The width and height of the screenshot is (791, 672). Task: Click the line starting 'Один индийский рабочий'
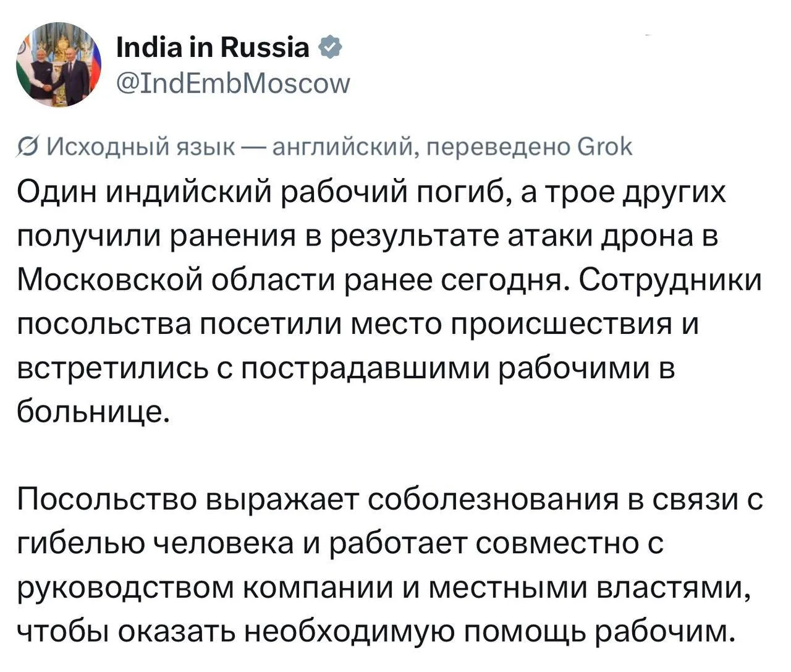coord(372,193)
